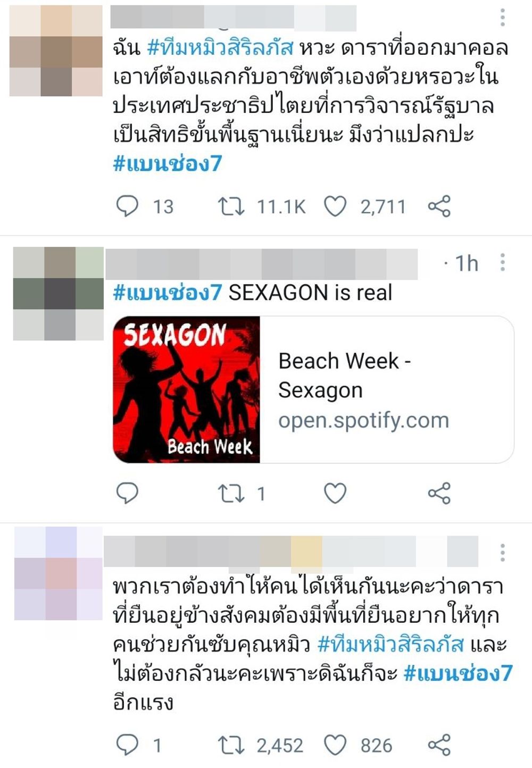The image size is (532, 768).
Task: Like the SEXAGON is real tweet
Action: tap(335, 494)
